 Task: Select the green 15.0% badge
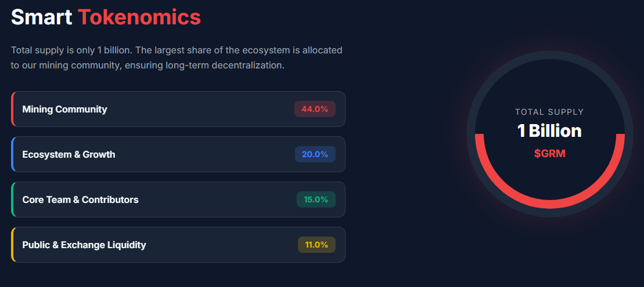[316, 199]
